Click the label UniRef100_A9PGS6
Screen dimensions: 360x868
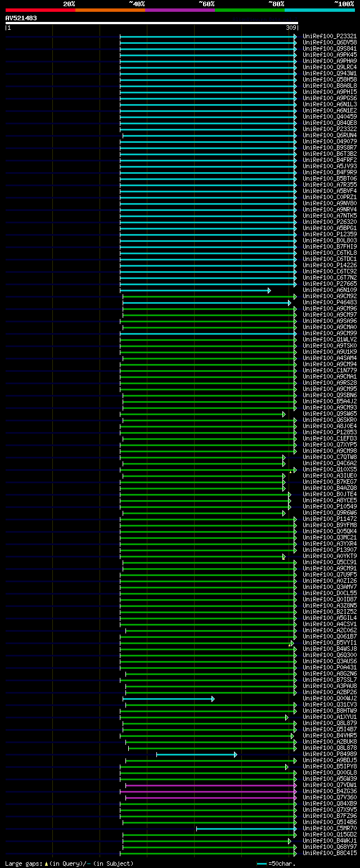point(330,98)
